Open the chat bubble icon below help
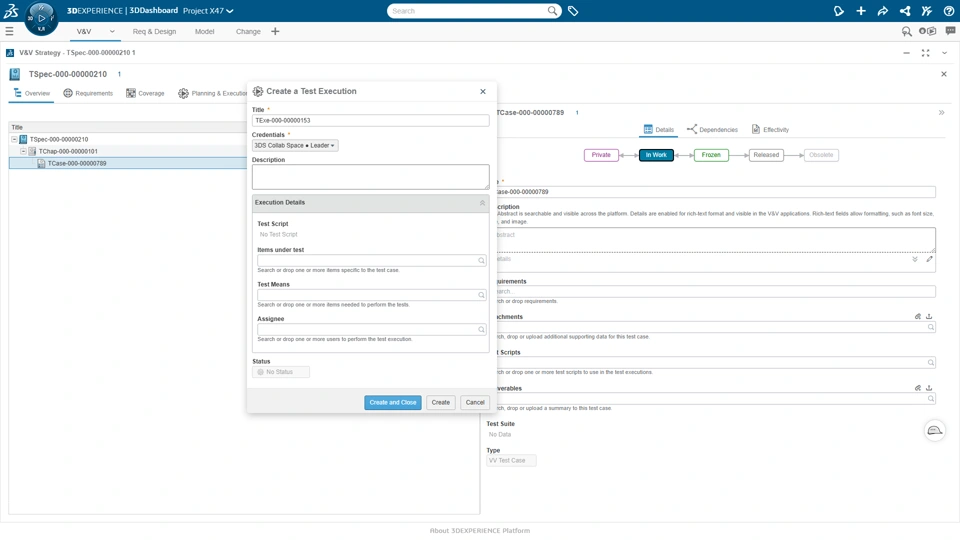This screenshot has width=960, height=540. click(950, 31)
